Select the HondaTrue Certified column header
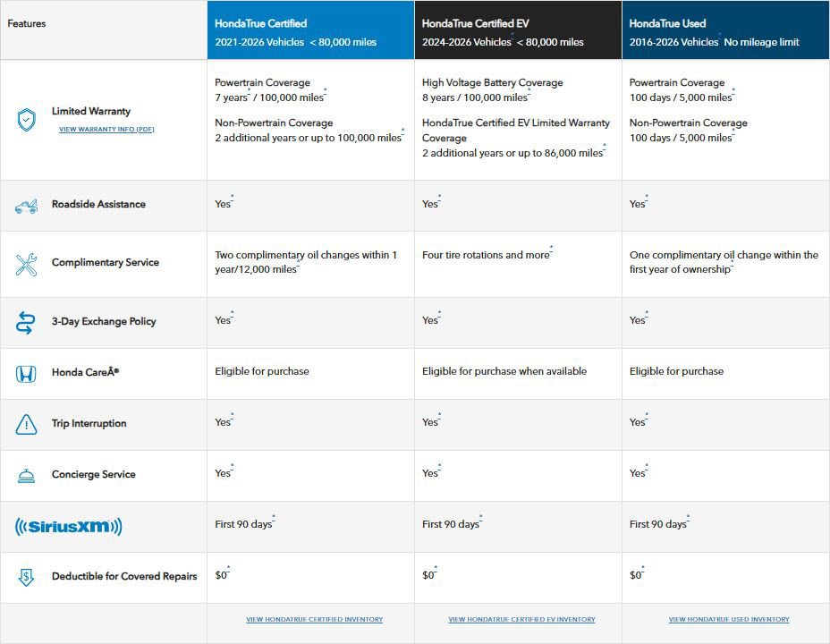This screenshot has width=830, height=644. point(310,31)
